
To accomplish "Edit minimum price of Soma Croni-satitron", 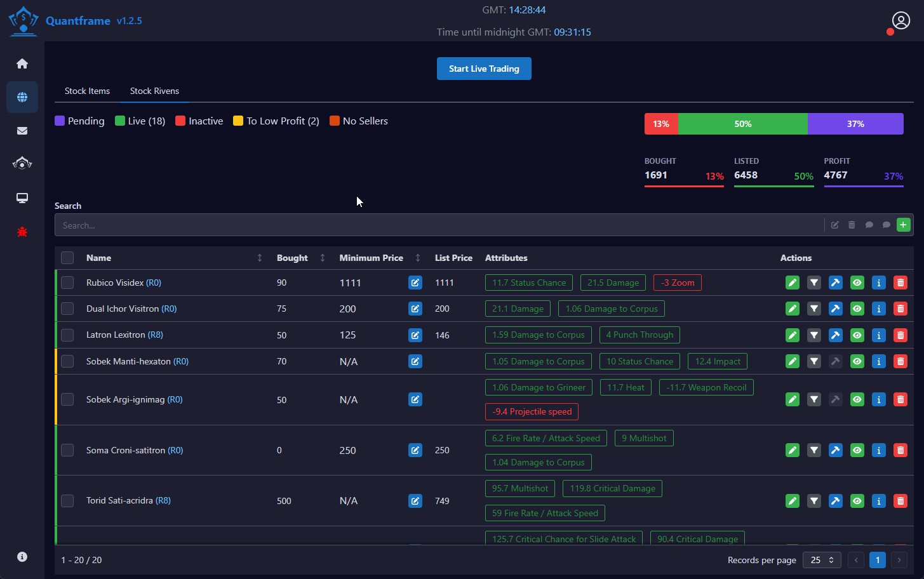I will (415, 450).
